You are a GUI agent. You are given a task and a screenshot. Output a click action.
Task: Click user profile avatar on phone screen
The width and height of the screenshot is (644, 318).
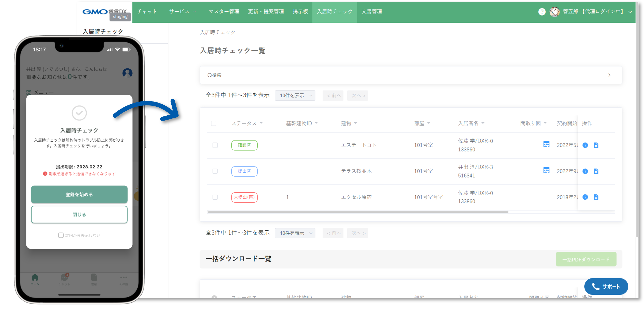127,73
